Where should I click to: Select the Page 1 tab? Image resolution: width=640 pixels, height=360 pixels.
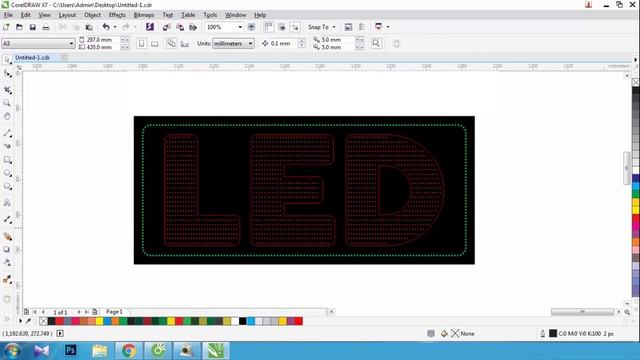click(x=114, y=312)
